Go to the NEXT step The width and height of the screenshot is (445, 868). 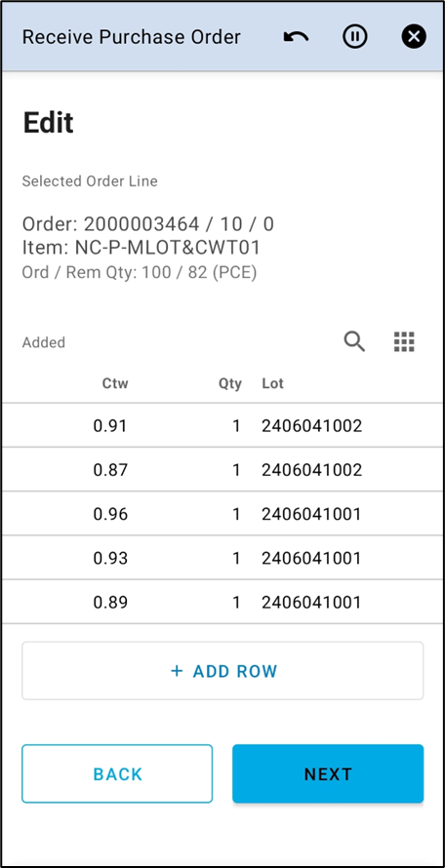tap(328, 773)
